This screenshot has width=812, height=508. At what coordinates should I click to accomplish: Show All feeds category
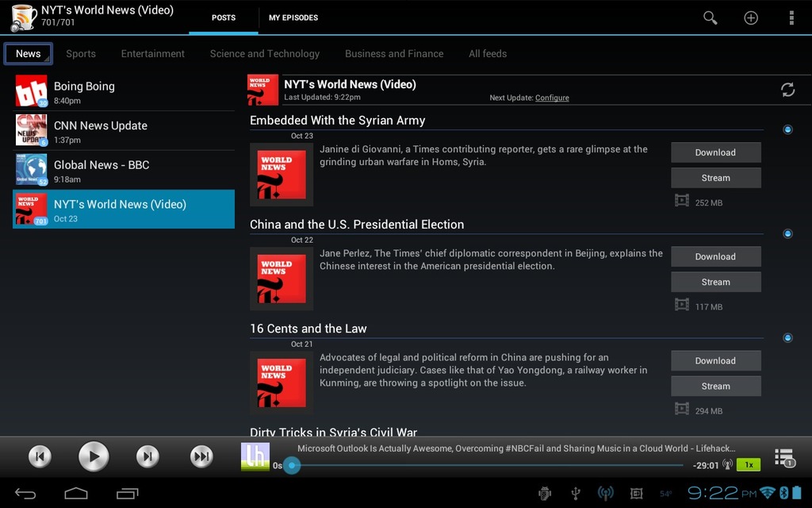(488, 54)
